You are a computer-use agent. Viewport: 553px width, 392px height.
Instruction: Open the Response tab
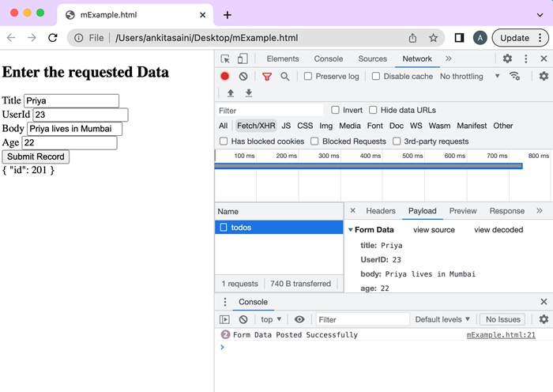(506, 211)
